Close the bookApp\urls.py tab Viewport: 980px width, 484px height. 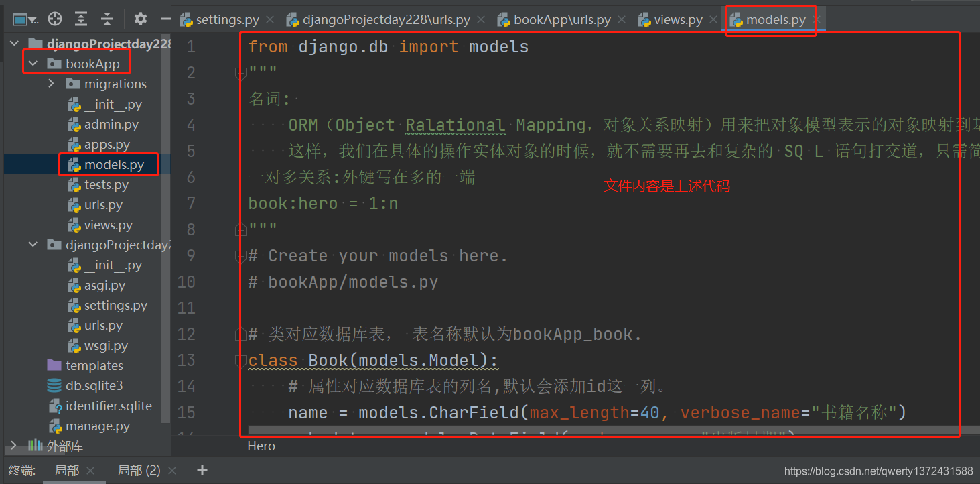coord(621,20)
